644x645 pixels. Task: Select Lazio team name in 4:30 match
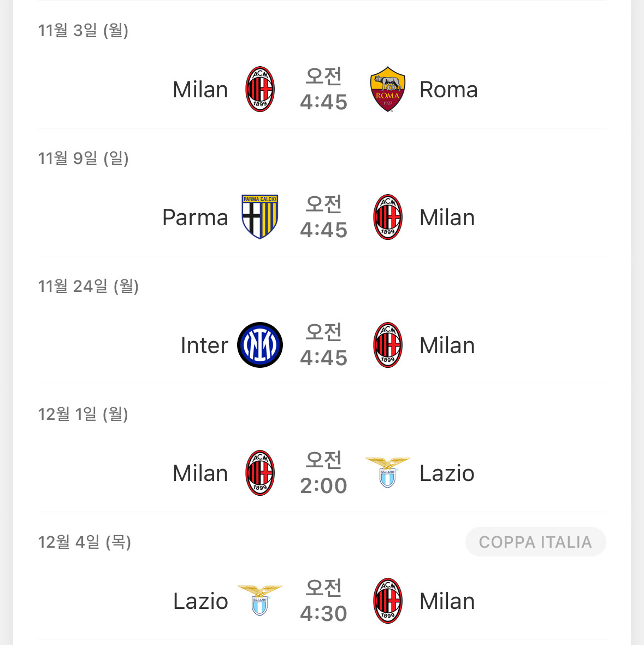point(200,601)
